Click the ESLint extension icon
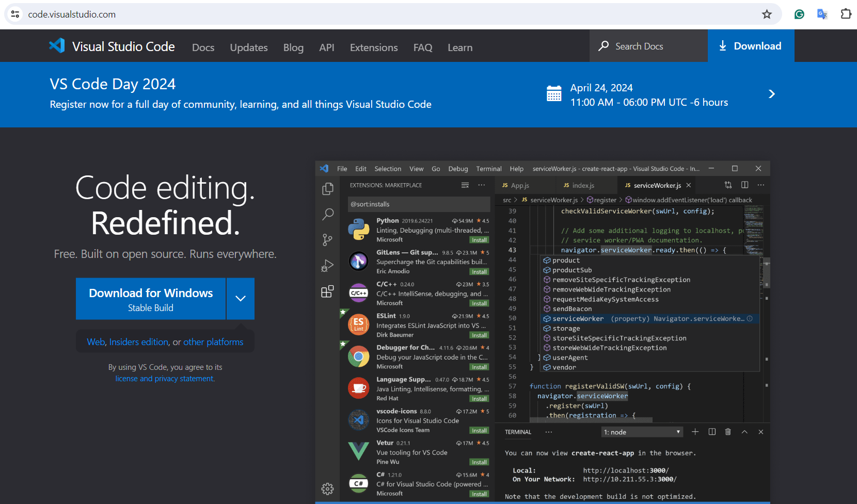 358,324
